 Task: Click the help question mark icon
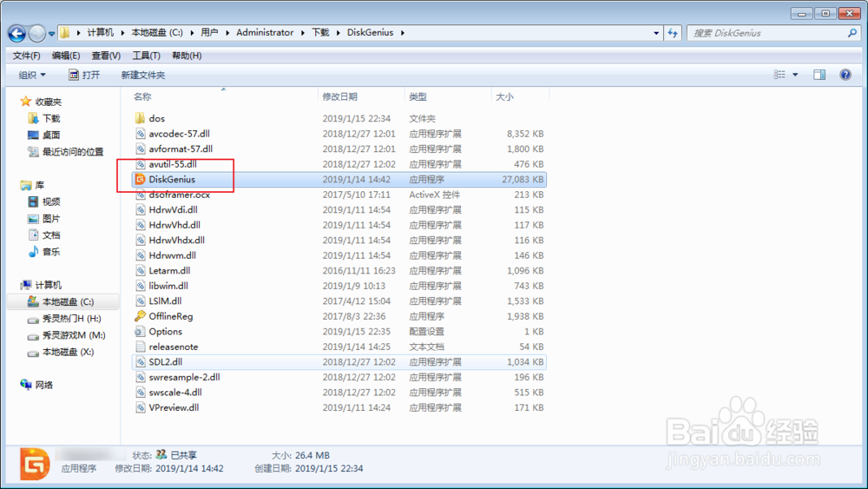tap(845, 74)
